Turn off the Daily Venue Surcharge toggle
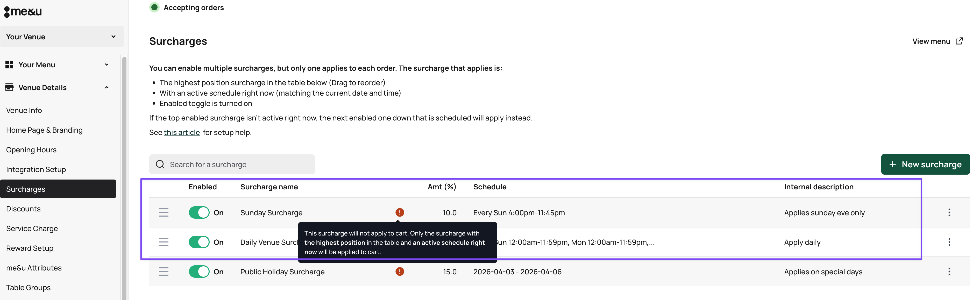 (x=199, y=242)
